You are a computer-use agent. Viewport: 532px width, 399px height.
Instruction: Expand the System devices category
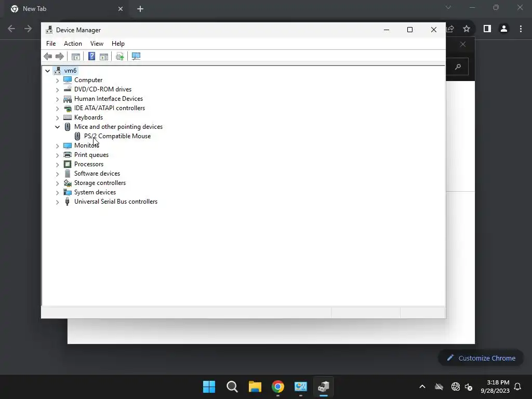click(x=57, y=193)
